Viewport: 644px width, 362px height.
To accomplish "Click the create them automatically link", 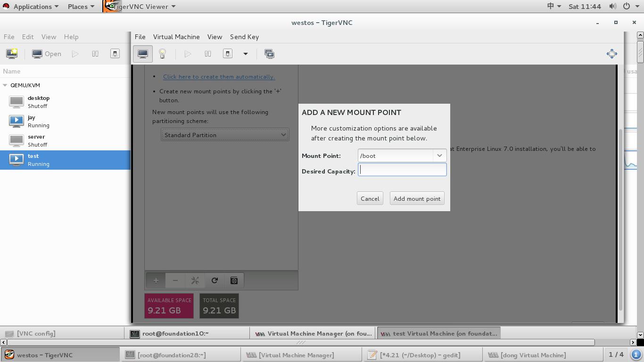I will click(x=219, y=77).
